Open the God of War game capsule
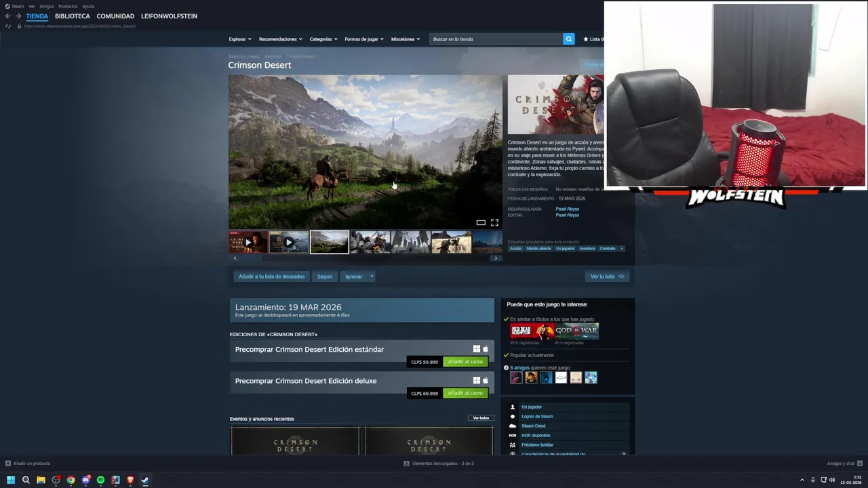 577,331
